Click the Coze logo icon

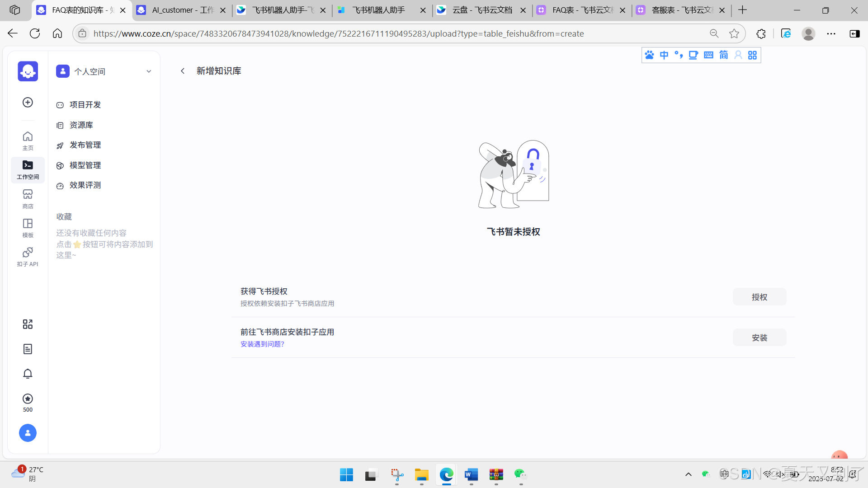pos(28,71)
